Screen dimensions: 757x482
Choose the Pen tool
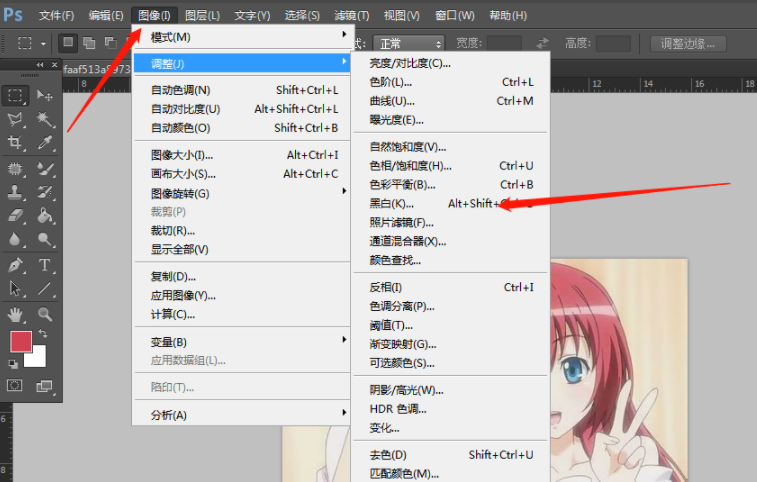tap(16, 265)
